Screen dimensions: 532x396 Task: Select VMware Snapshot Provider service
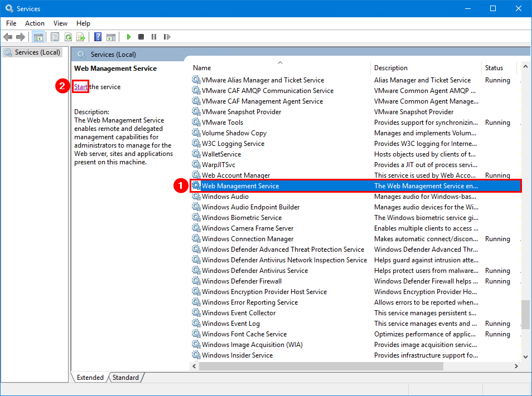(241, 111)
